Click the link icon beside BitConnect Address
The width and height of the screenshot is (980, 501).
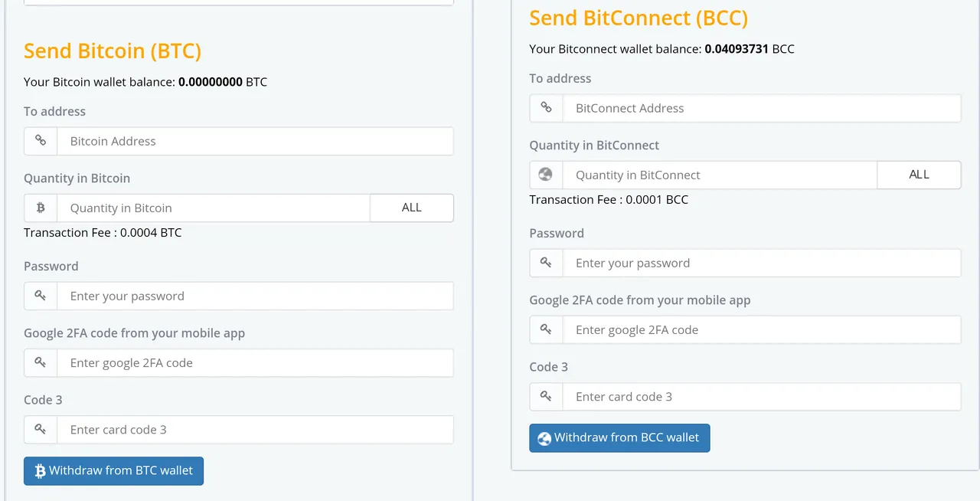(x=546, y=108)
